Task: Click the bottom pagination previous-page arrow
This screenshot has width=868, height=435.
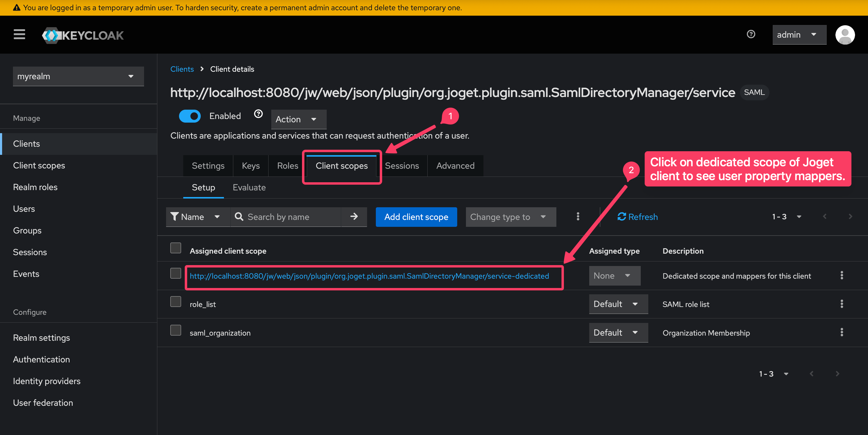Action: 811,374
